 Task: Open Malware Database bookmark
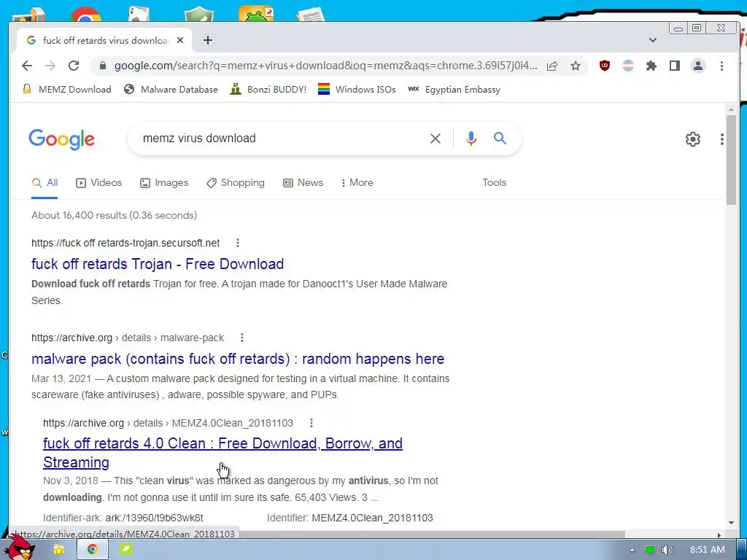tap(171, 90)
